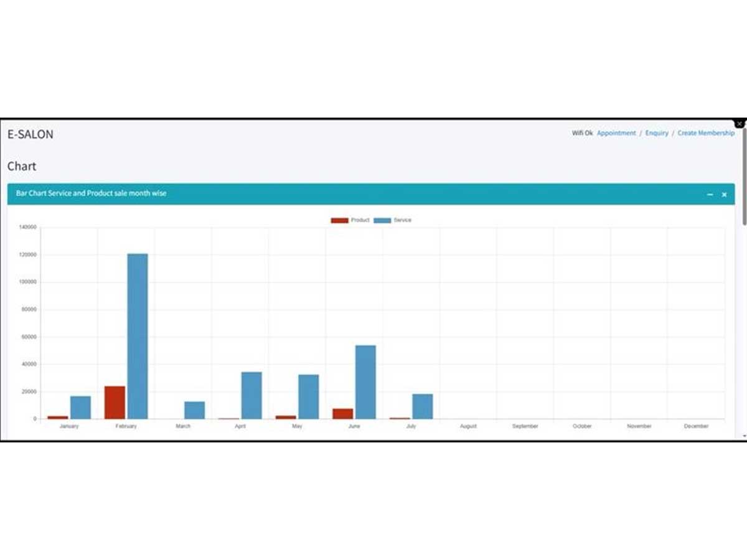The width and height of the screenshot is (747, 560).
Task: Click the April Service blue bar
Action: [251, 395]
